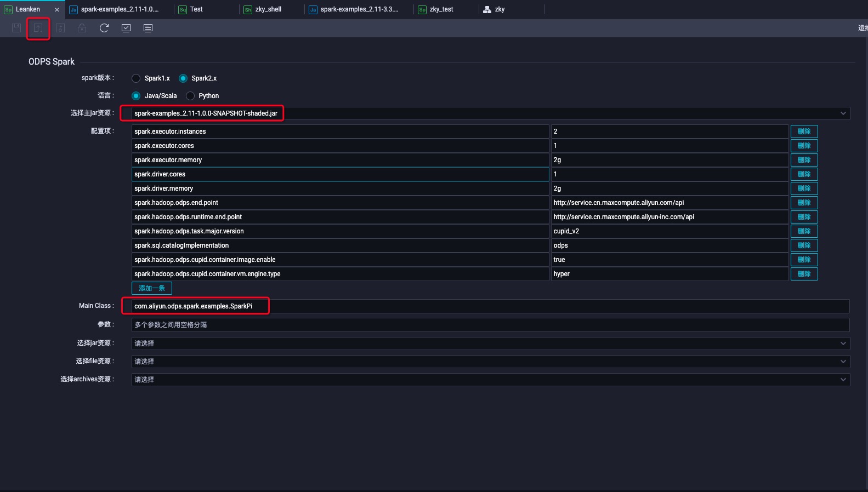
Task: Open the spark-examples_2.11-3.3 tab
Action: point(359,9)
